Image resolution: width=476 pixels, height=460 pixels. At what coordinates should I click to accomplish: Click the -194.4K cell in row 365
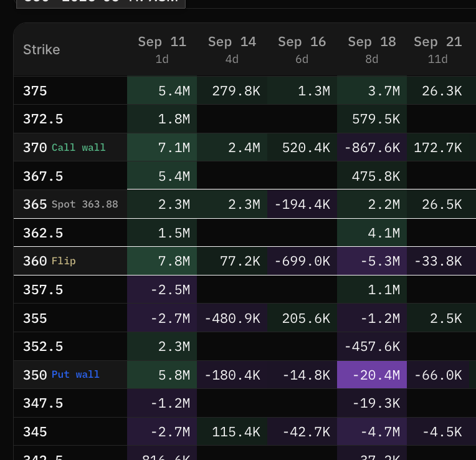coord(302,204)
